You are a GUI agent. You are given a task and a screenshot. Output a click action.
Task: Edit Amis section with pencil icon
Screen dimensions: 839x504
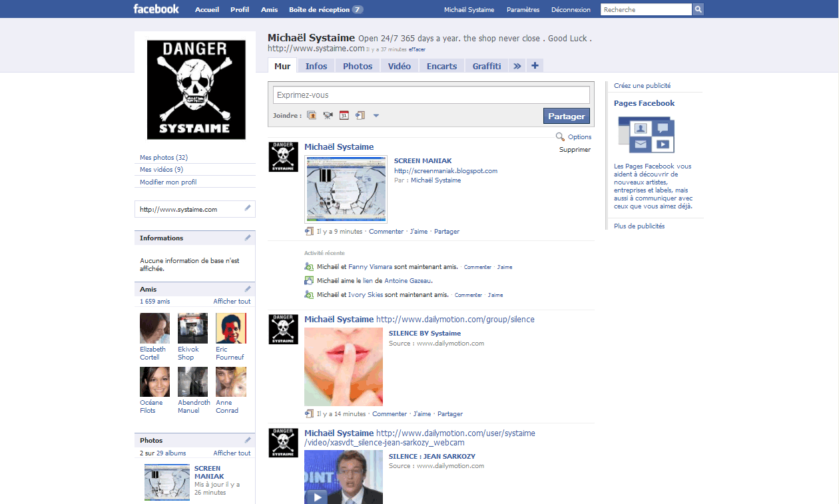[248, 288]
